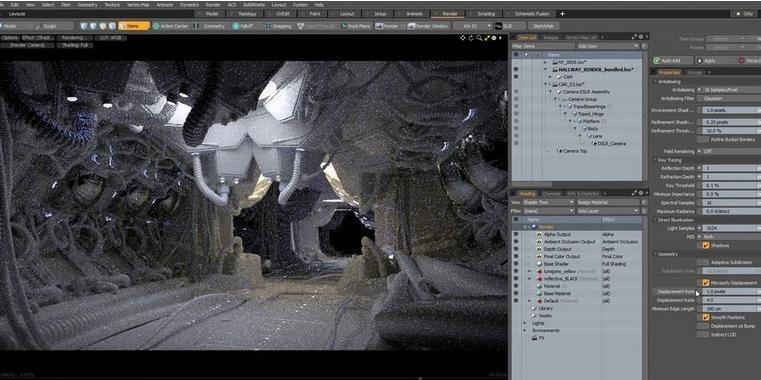Click the Reflection Depth value field
The width and height of the screenshot is (761, 380).
731,168
